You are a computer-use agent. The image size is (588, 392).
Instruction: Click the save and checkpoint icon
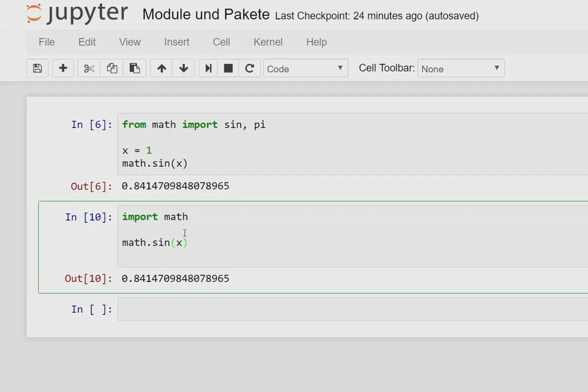click(x=37, y=69)
